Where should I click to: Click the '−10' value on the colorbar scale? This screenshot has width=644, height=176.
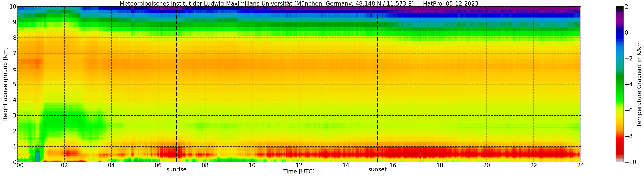pyautogui.click(x=630, y=162)
